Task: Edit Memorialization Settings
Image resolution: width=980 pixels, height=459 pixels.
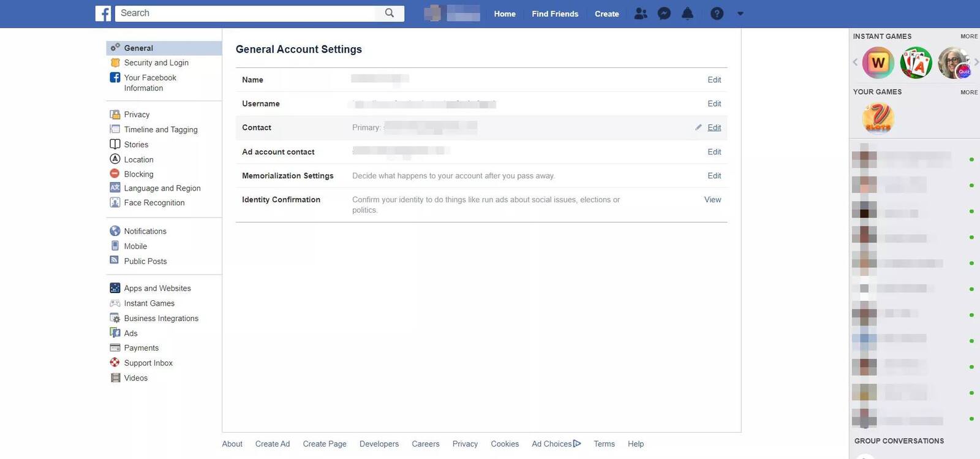Action: coord(714,176)
